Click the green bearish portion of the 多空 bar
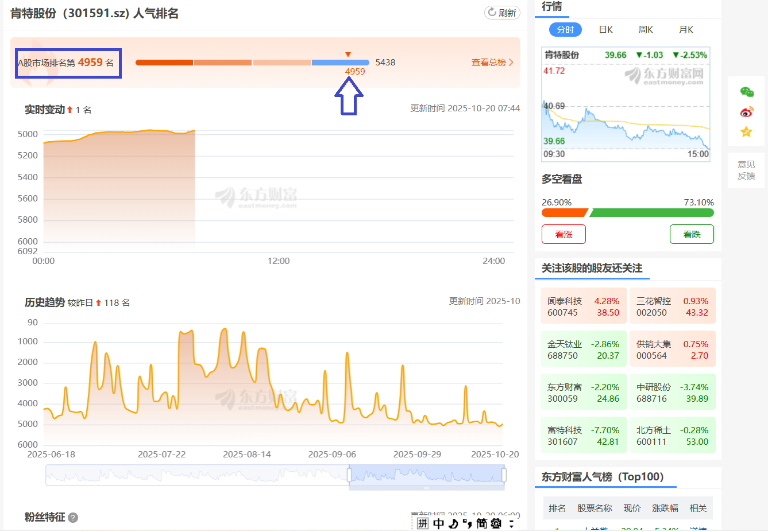 pyautogui.click(x=652, y=213)
